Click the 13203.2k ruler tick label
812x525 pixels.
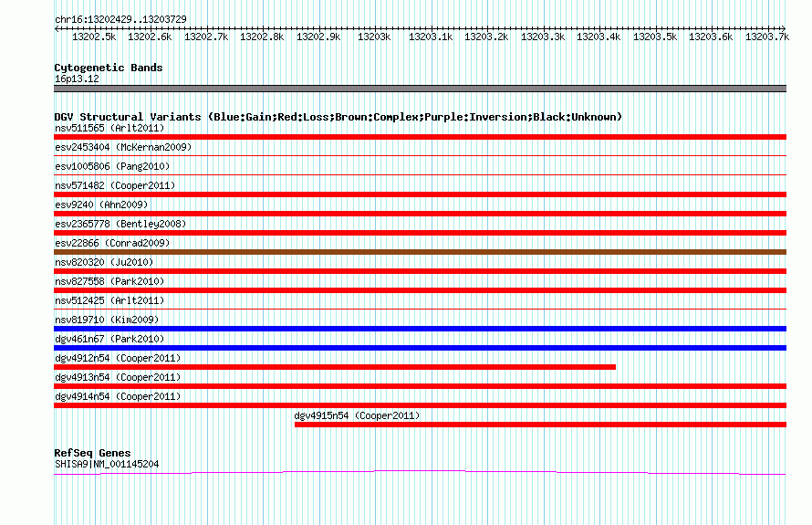click(x=486, y=37)
